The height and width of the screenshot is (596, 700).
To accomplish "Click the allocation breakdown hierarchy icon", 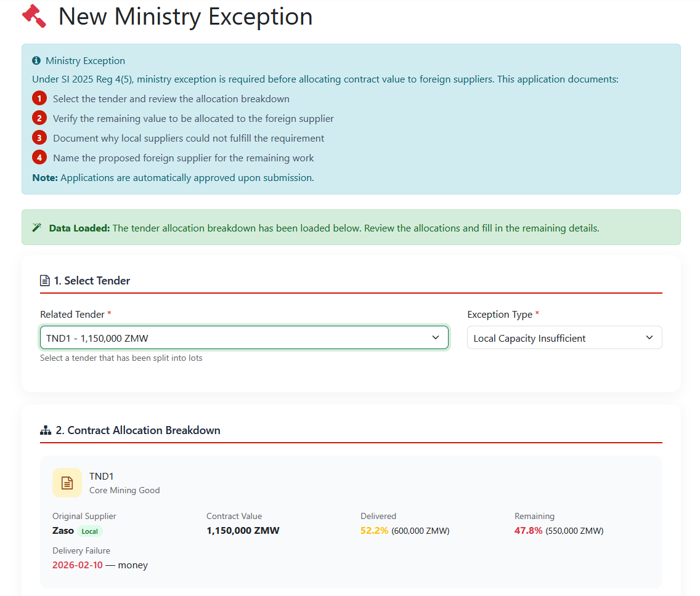I will pos(46,429).
